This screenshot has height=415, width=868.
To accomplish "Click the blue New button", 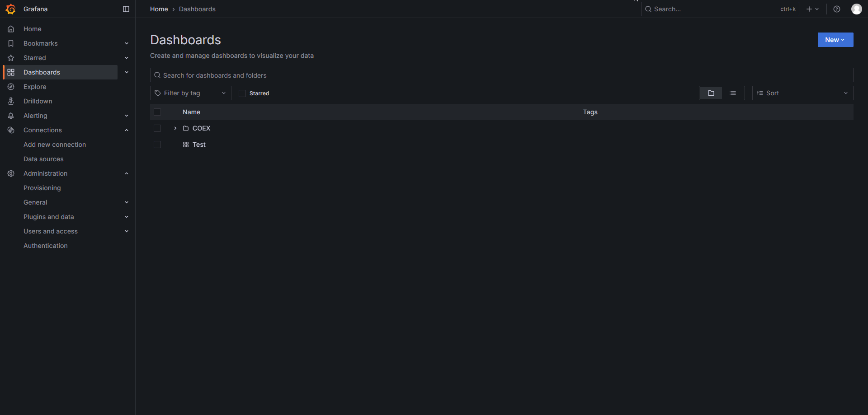I will point(835,40).
